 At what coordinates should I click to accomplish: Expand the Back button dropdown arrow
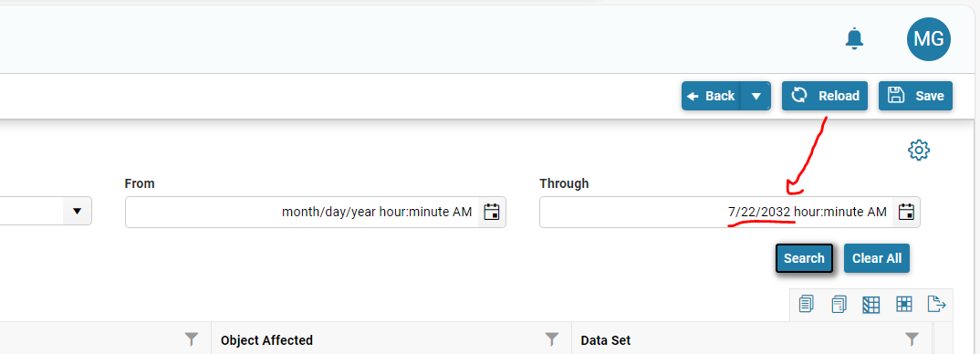[756, 96]
